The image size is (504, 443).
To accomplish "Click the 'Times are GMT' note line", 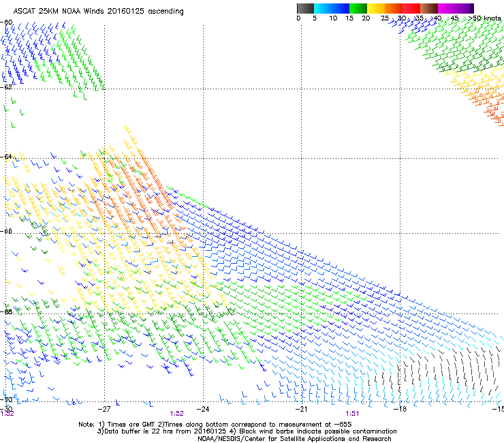I will coord(215,425).
